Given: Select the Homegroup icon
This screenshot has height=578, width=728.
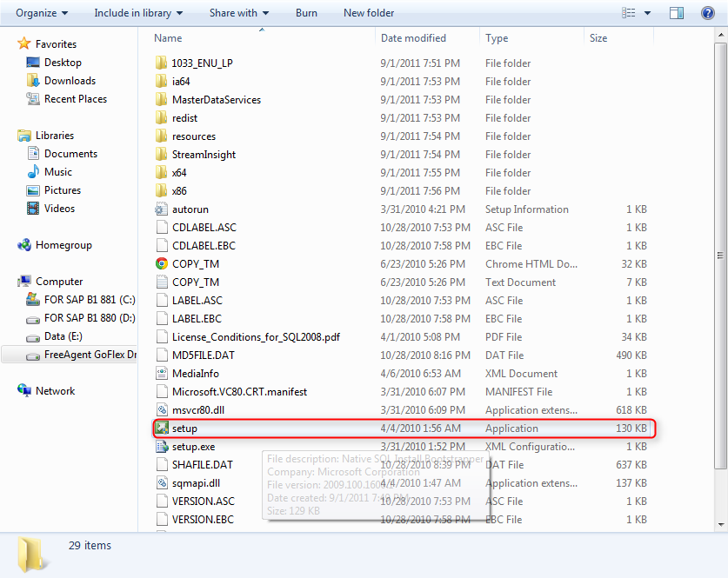Looking at the screenshot, I should coord(24,245).
